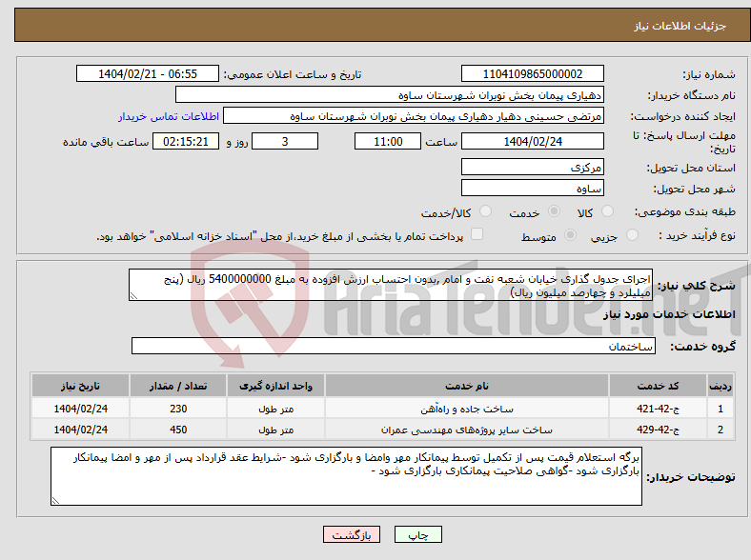Click the deadline time field 11:00
Viewport: 751px width, 560px height.
(x=388, y=141)
